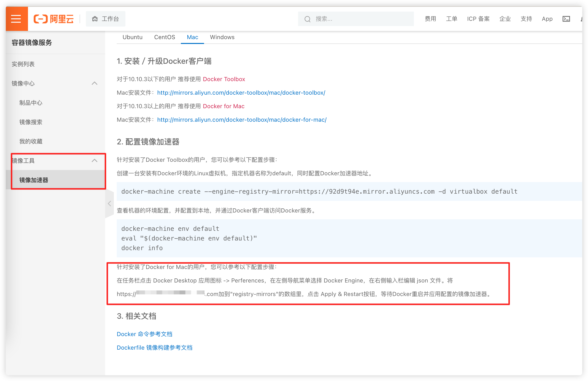This screenshot has height=381, width=588.
Task: Switch to the Windows tab
Action: coord(222,37)
